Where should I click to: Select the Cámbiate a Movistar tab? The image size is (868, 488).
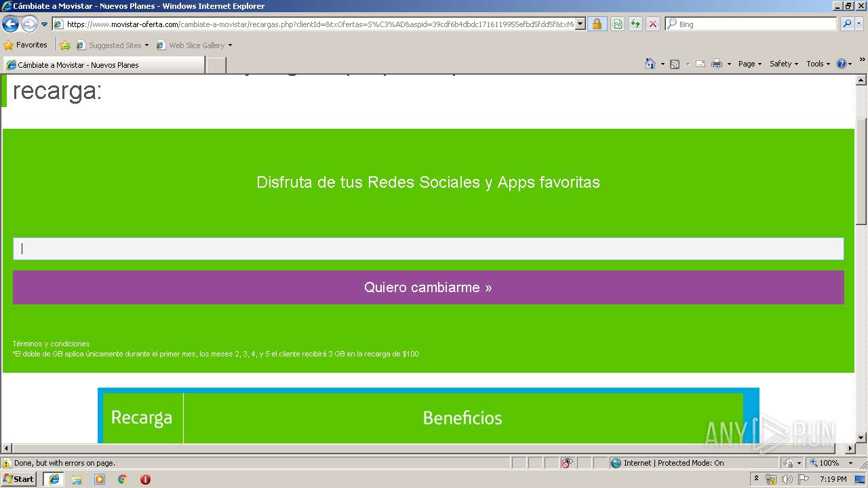tap(103, 65)
